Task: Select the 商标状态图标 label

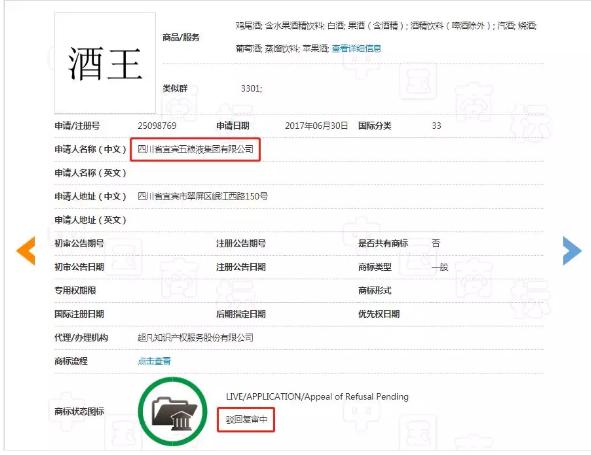Action: coord(79,411)
